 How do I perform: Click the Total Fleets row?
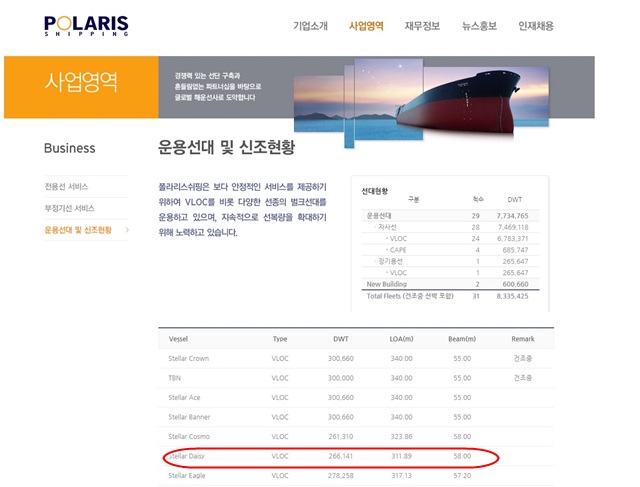pos(450,296)
